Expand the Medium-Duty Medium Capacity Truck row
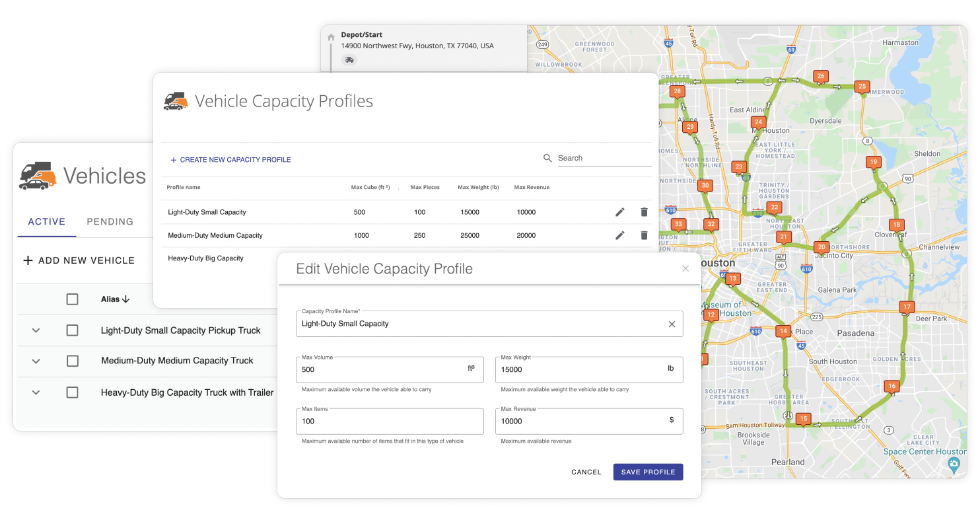980x522 pixels. 35,361
